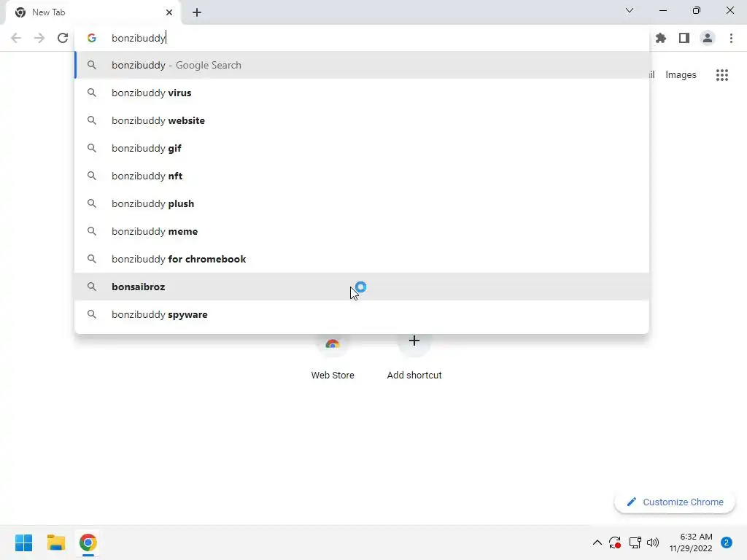Open the Images link
The image size is (747, 560).
tap(681, 75)
